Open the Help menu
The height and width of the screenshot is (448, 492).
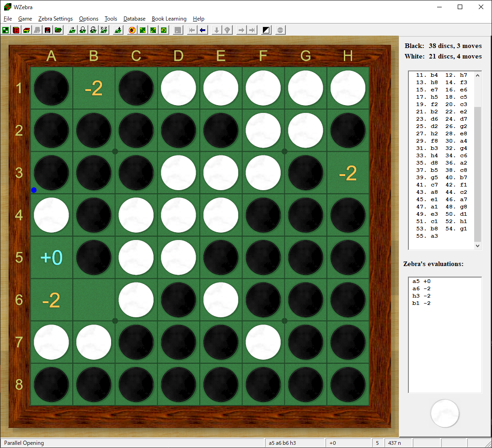pos(198,19)
